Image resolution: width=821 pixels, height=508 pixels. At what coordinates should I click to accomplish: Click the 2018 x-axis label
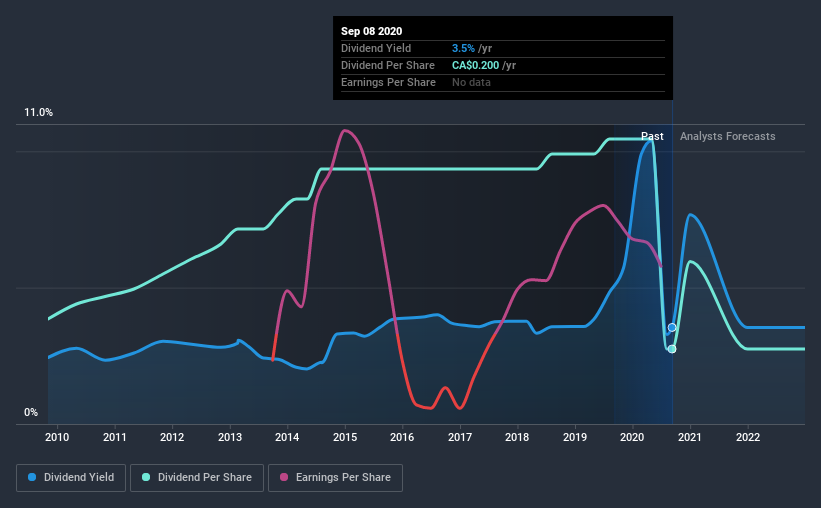point(517,437)
